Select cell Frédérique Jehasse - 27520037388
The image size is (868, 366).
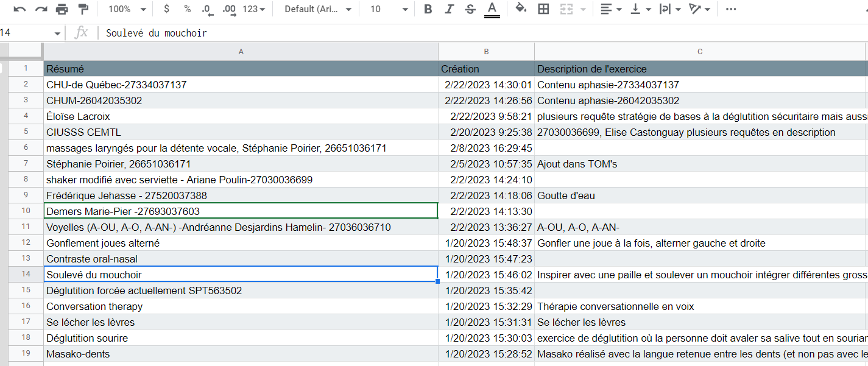pos(241,195)
